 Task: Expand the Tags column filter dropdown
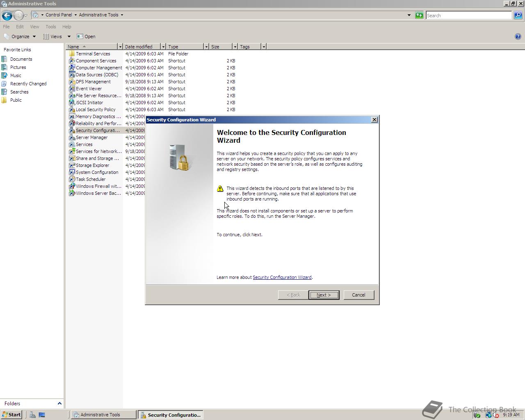(x=263, y=47)
